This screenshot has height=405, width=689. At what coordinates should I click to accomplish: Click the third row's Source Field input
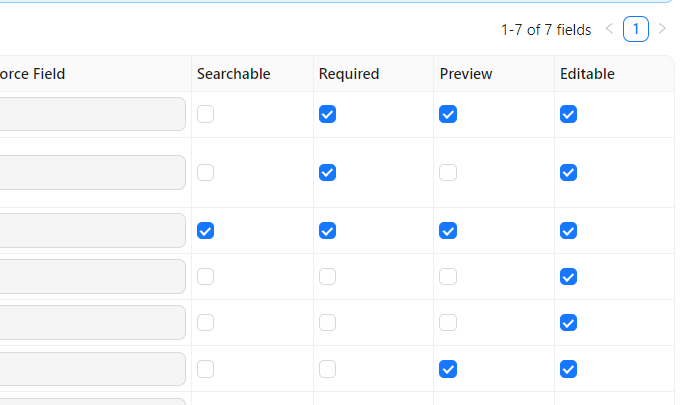tap(92, 230)
